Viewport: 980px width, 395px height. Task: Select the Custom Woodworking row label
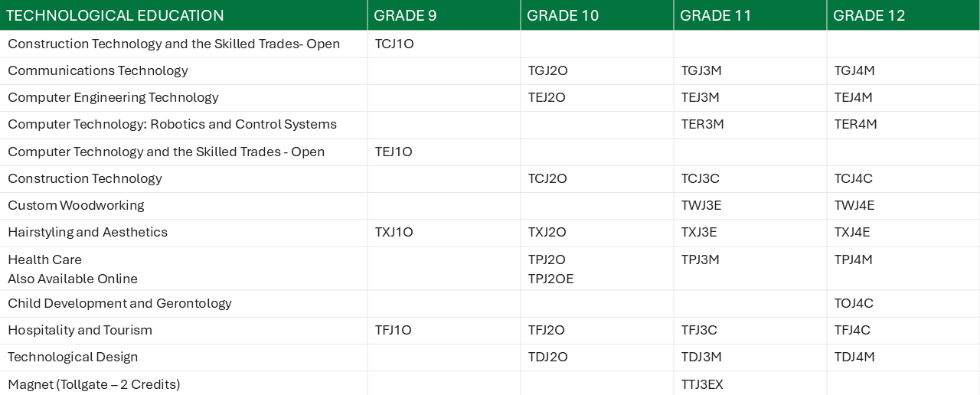point(76,205)
